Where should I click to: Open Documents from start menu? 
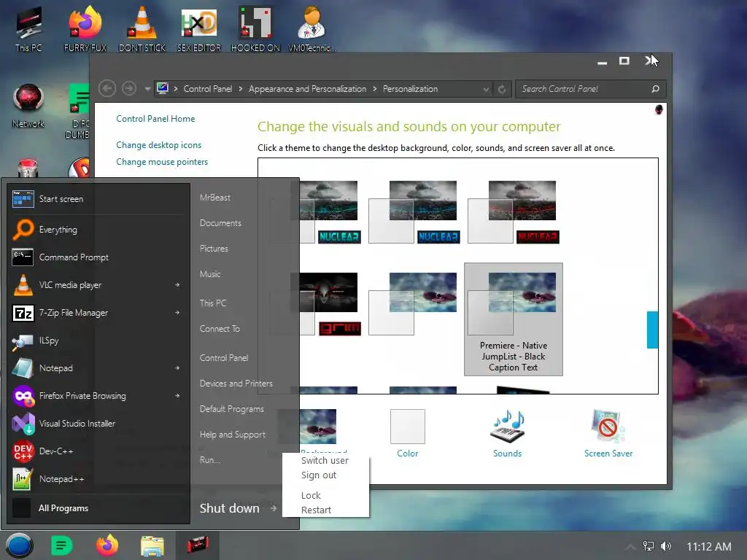click(x=220, y=223)
